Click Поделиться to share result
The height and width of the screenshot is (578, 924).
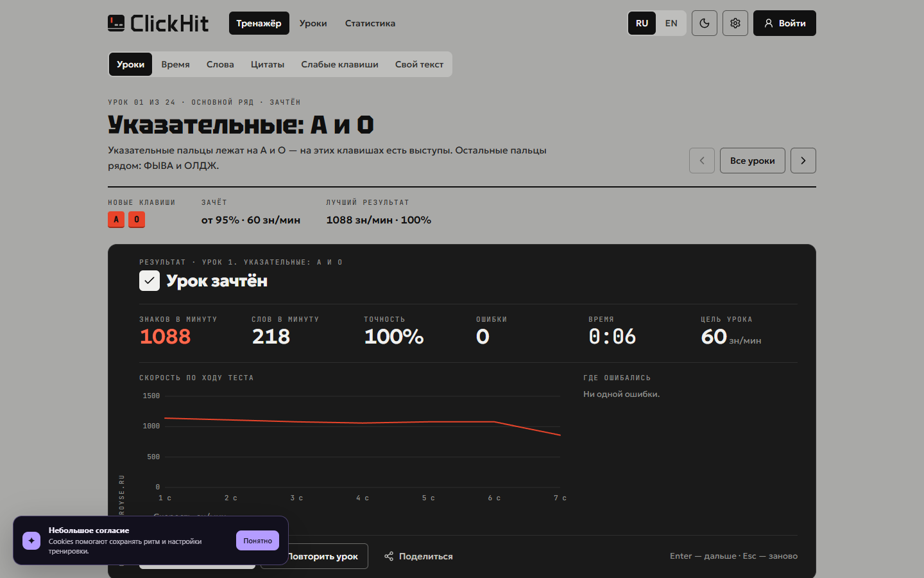click(418, 556)
